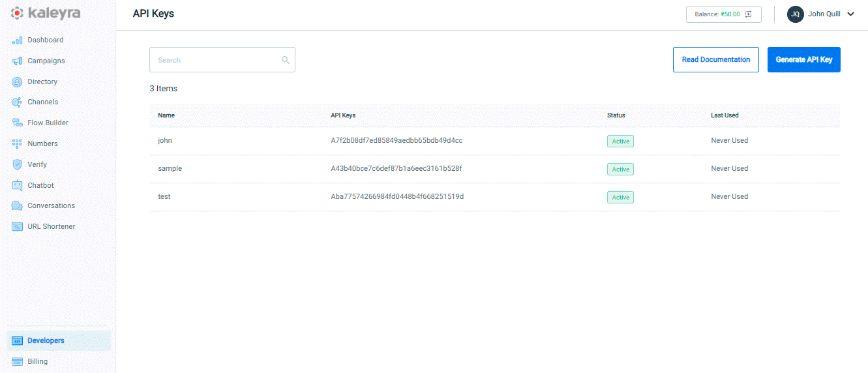Click the Flow Builder sidebar icon
Viewport: 868px width, 373px height.
tap(17, 123)
